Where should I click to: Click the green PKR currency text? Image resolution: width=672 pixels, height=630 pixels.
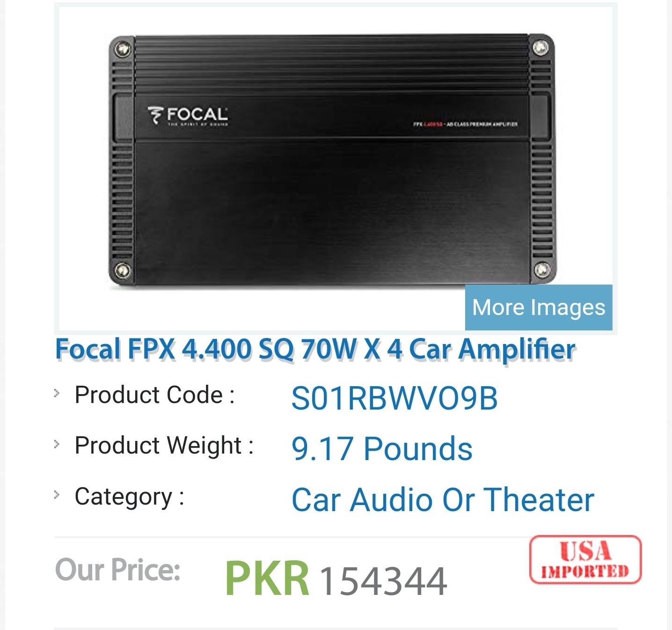pos(267,579)
